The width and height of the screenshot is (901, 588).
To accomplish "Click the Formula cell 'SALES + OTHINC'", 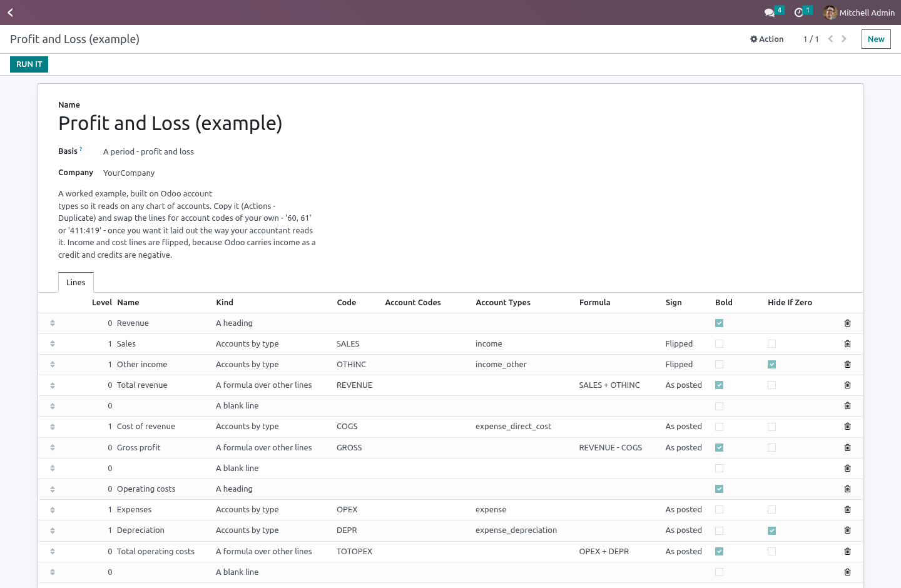I will [609, 385].
